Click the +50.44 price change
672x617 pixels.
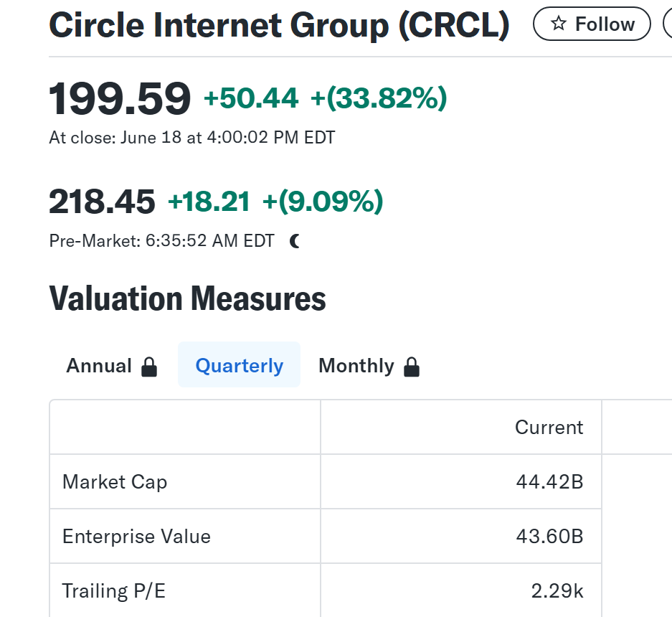[251, 98]
